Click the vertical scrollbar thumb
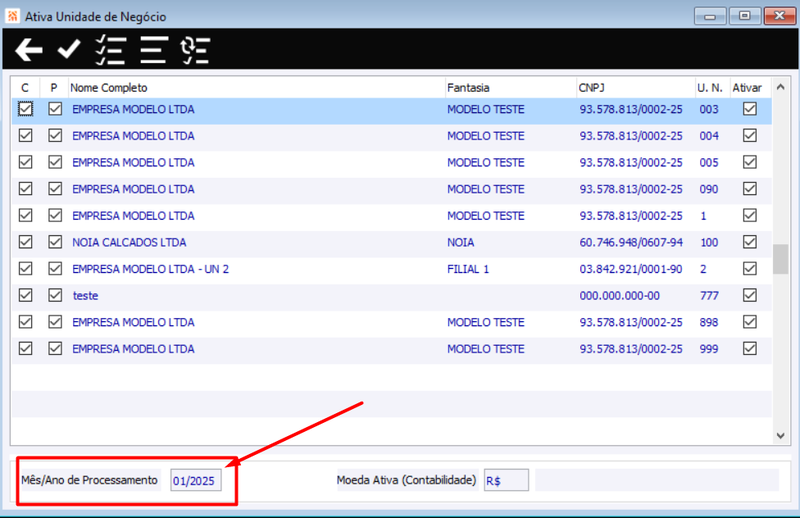 point(781,259)
